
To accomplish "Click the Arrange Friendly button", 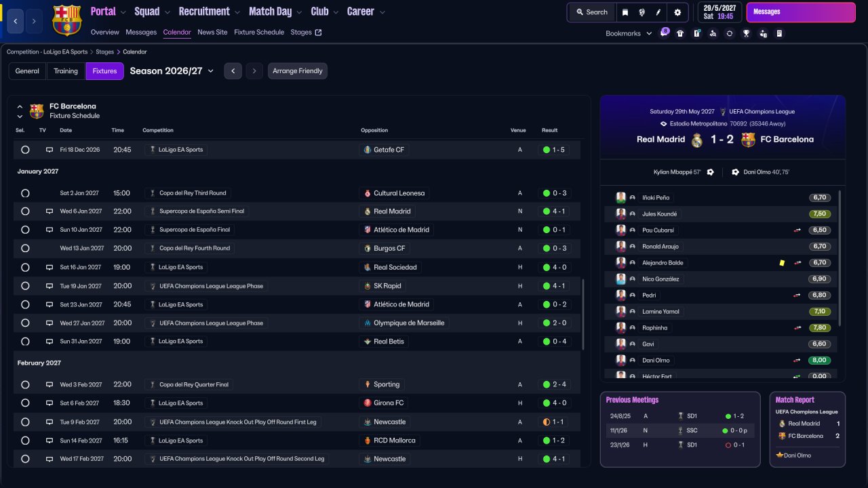I will 298,71.
